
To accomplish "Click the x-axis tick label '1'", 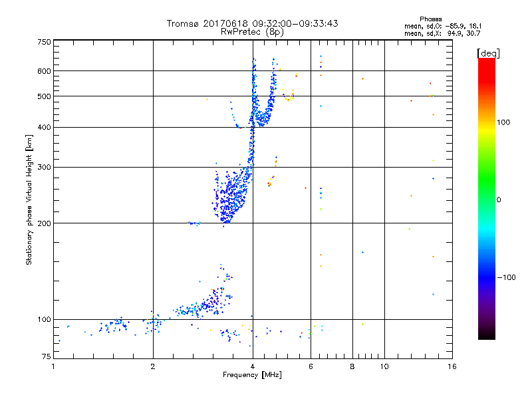I will point(53,366).
